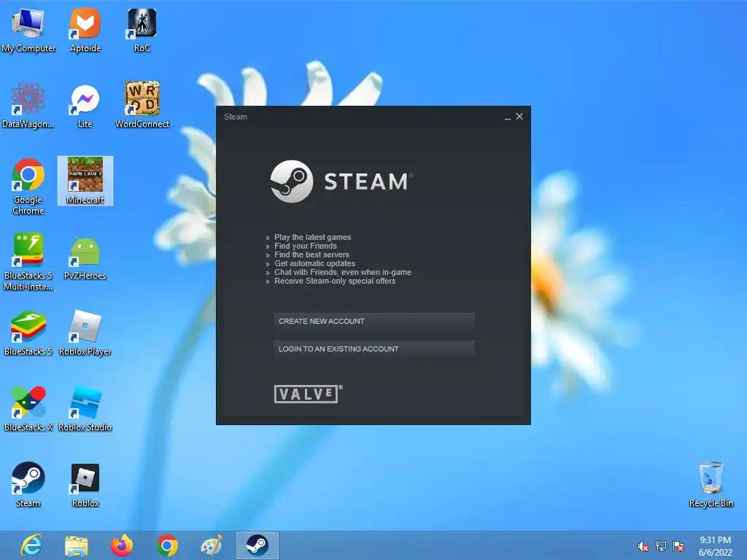Click the muted volume tray icon
This screenshot has height=560, width=747.
643,546
